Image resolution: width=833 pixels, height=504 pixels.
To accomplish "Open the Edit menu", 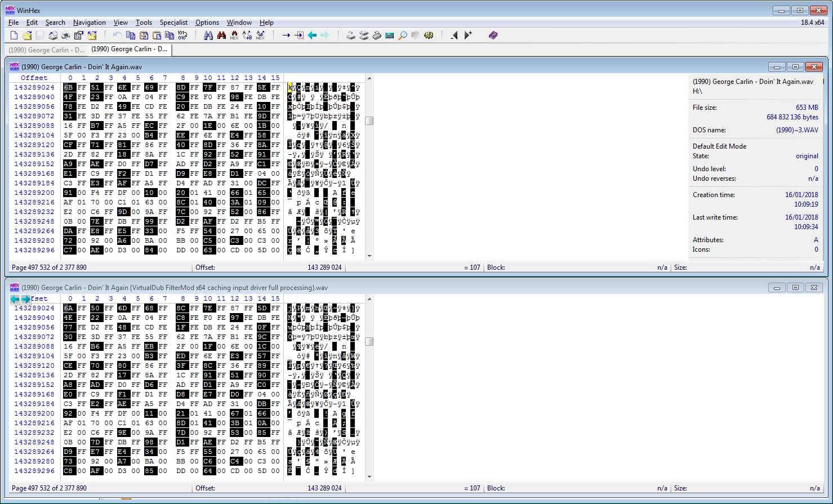I will click(x=32, y=23).
